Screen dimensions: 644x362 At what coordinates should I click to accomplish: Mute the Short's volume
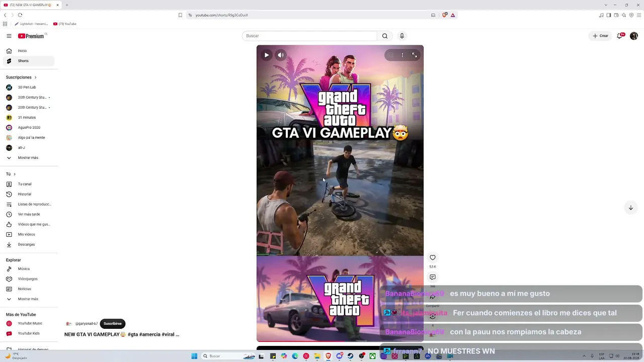281,55
